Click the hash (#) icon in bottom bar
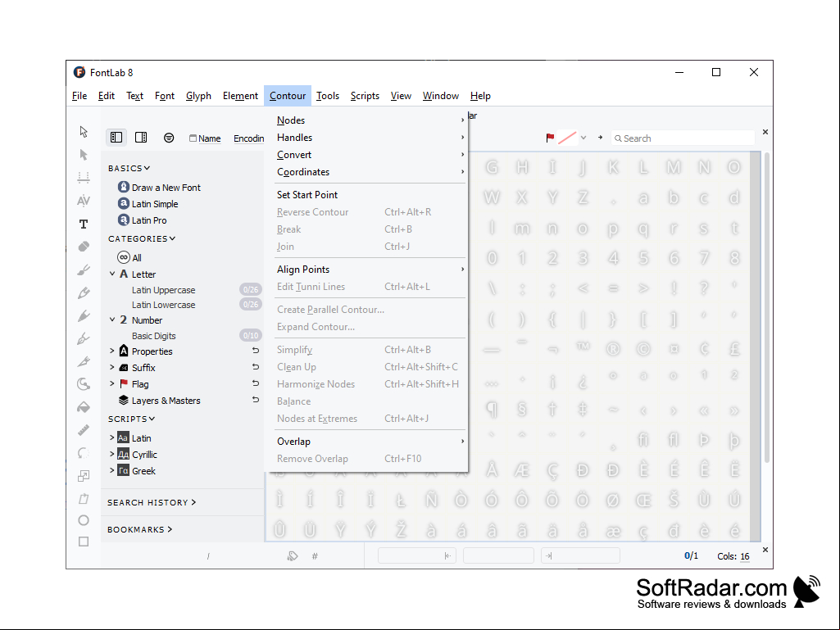The width and height of the screenshot is (840, 630). coord(315,556)
